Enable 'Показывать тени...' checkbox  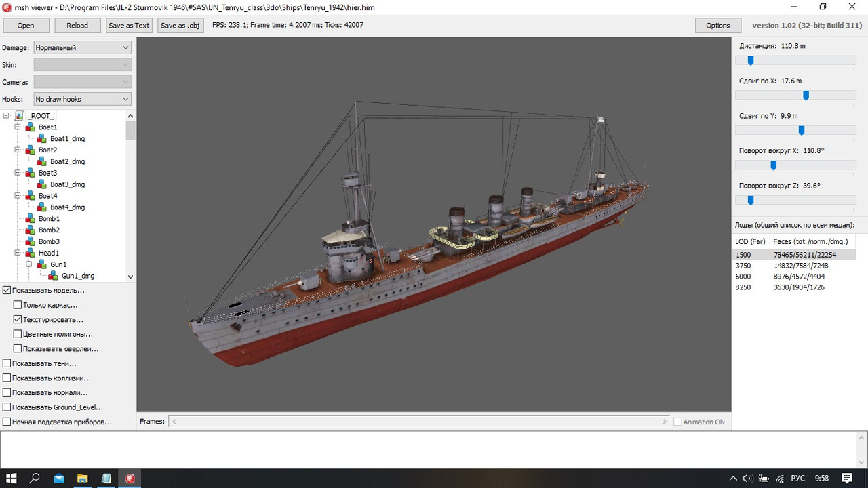(x=7, y=363)
